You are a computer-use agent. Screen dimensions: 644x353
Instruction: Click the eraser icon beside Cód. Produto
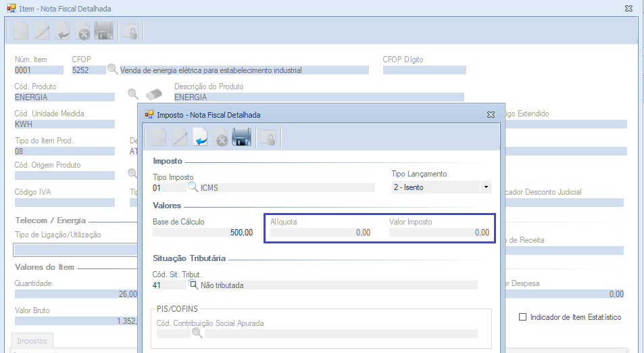[155, 93]
